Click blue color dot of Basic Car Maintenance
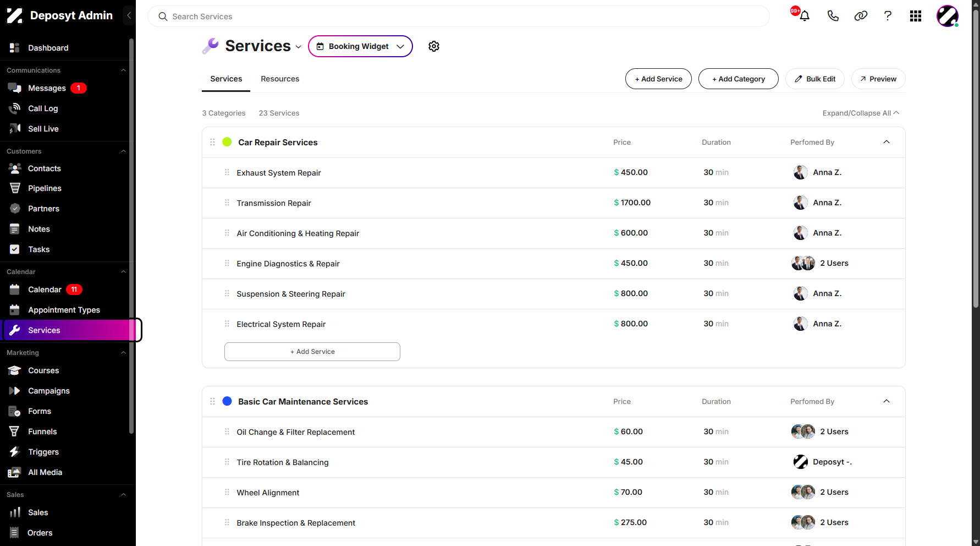 click(227, 401)
